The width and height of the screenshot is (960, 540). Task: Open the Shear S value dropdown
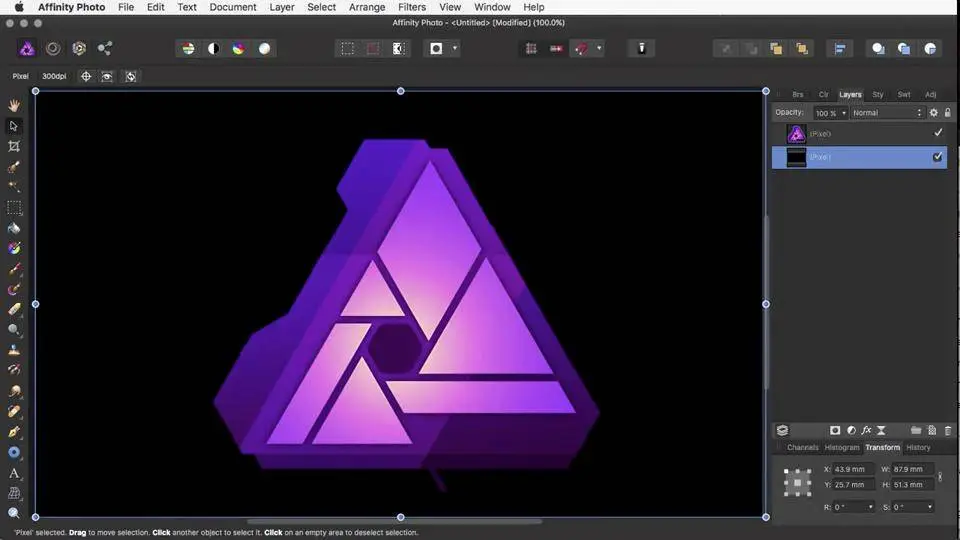(930, 507)
